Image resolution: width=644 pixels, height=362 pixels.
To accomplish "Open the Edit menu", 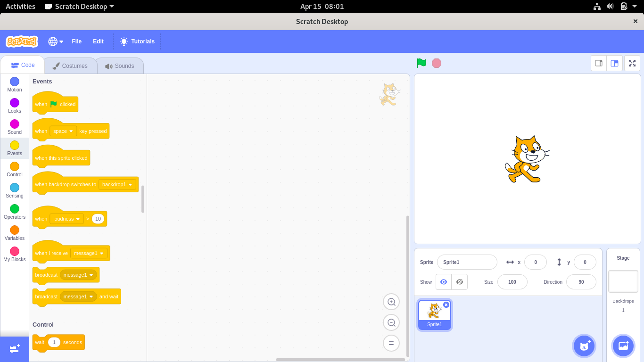I will pos(98,41).
